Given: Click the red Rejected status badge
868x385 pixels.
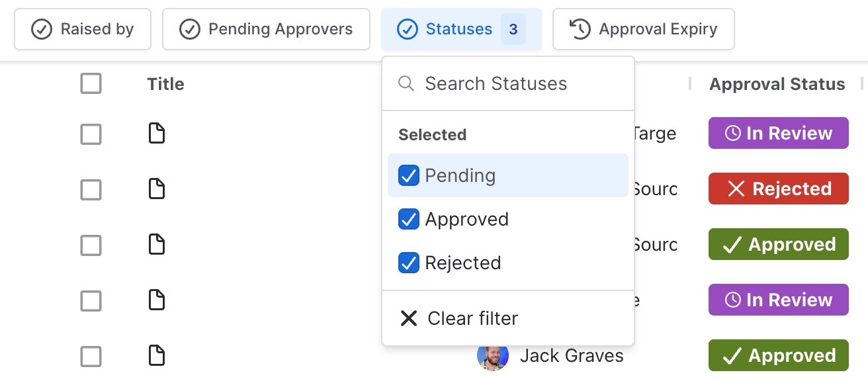Looking at the screenshot, I should click(778, 189).
